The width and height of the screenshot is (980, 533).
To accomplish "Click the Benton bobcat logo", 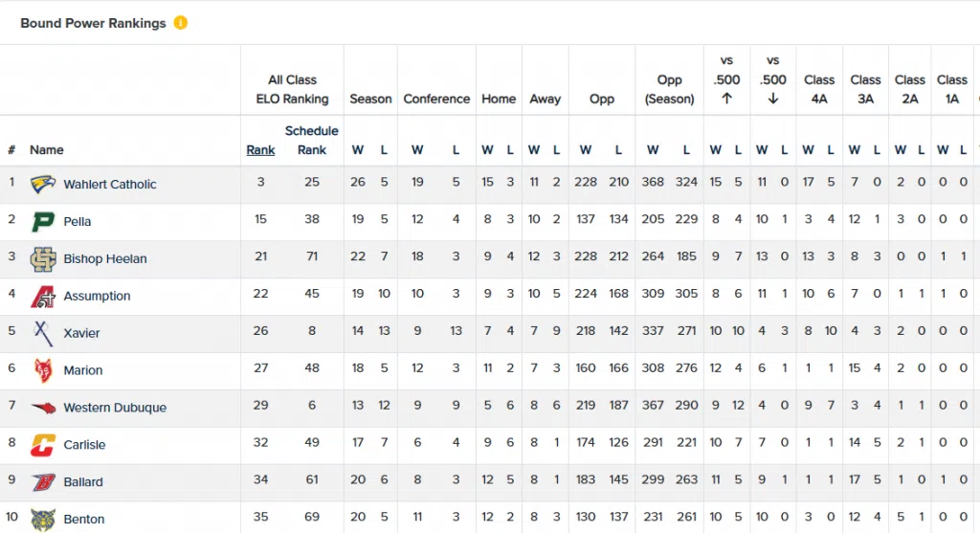I will coord(43,519).
